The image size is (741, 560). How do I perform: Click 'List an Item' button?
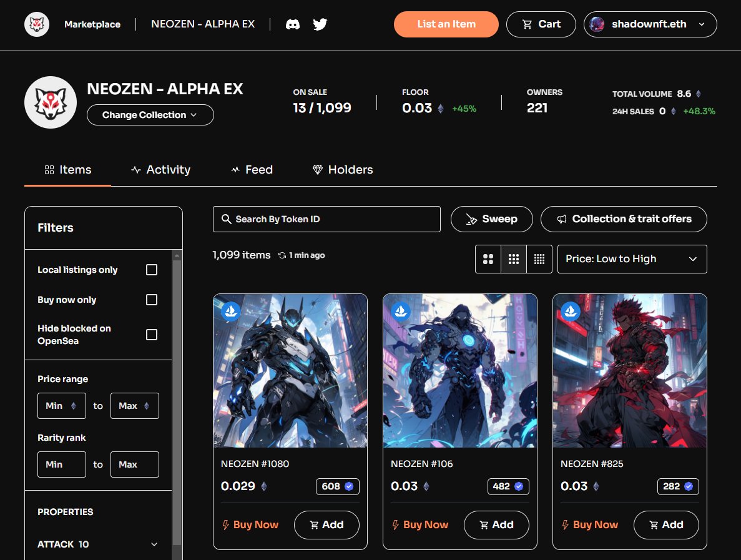pos(446,24)
